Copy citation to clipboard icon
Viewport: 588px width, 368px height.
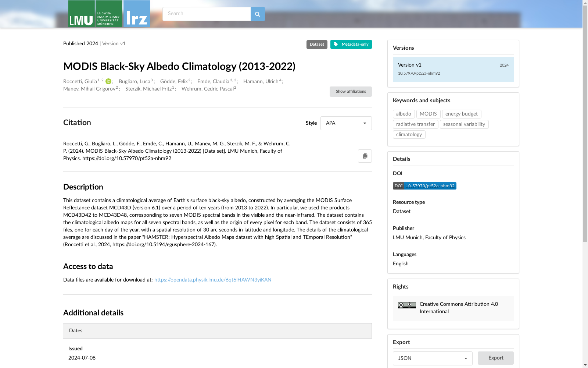tap(365, 156)
